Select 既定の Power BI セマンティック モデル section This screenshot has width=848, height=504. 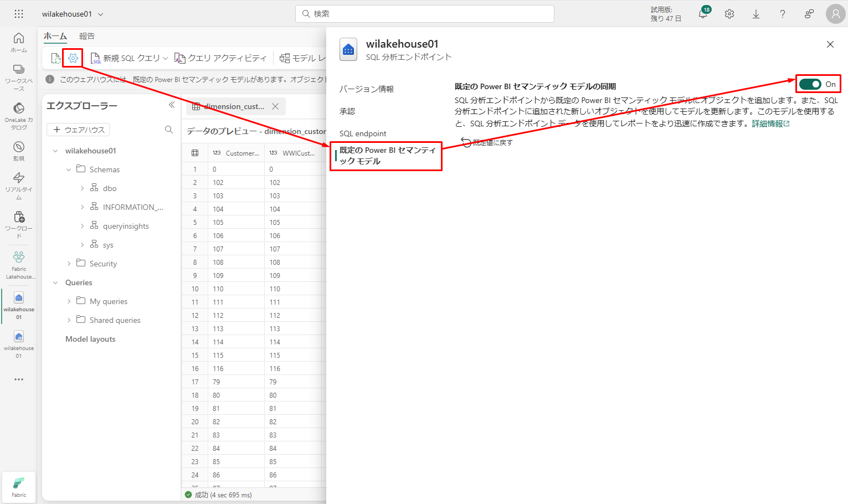[388, 156]
